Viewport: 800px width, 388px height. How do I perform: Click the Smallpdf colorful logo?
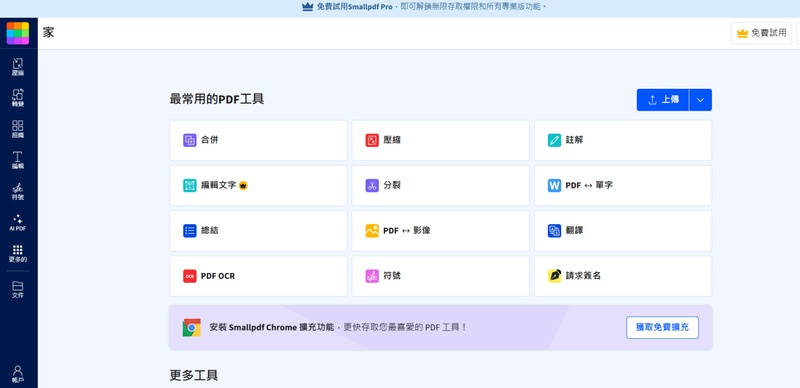18,33
